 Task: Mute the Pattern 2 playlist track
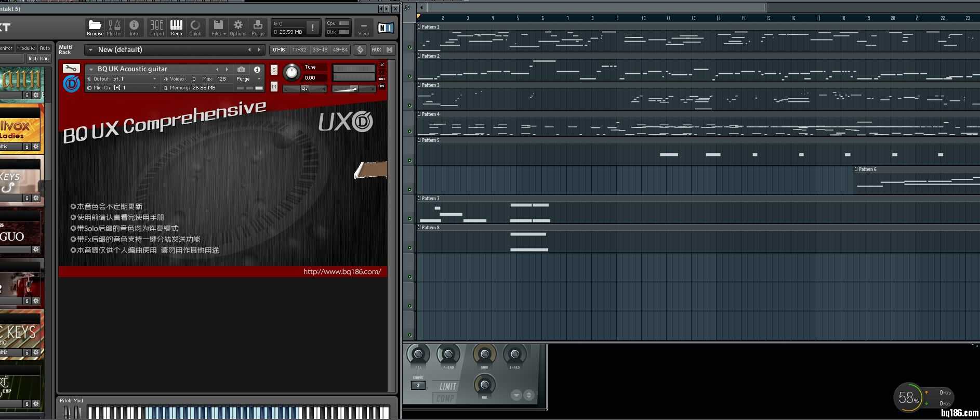point(409,76)
